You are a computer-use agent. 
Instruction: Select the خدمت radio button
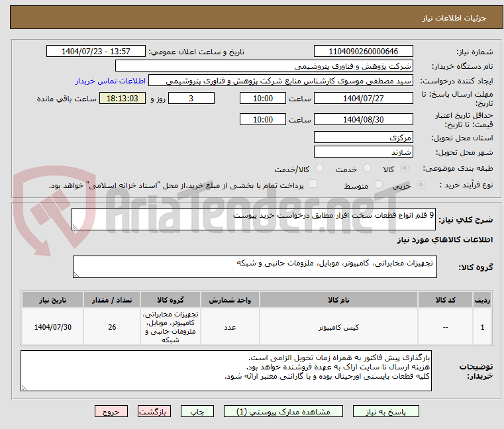pos(367,168)
